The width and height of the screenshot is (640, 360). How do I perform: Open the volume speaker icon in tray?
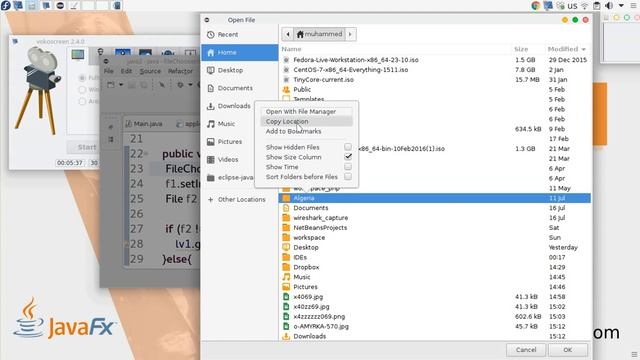click(609, 6)
